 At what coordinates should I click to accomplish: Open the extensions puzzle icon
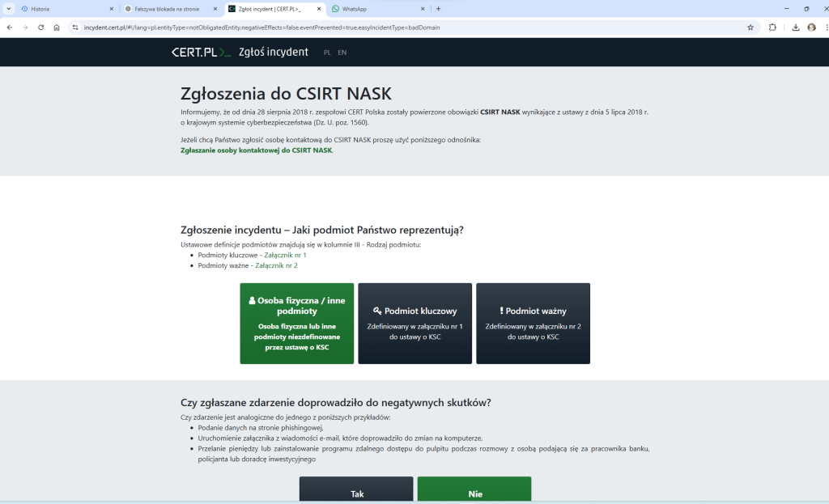point(772,28)
